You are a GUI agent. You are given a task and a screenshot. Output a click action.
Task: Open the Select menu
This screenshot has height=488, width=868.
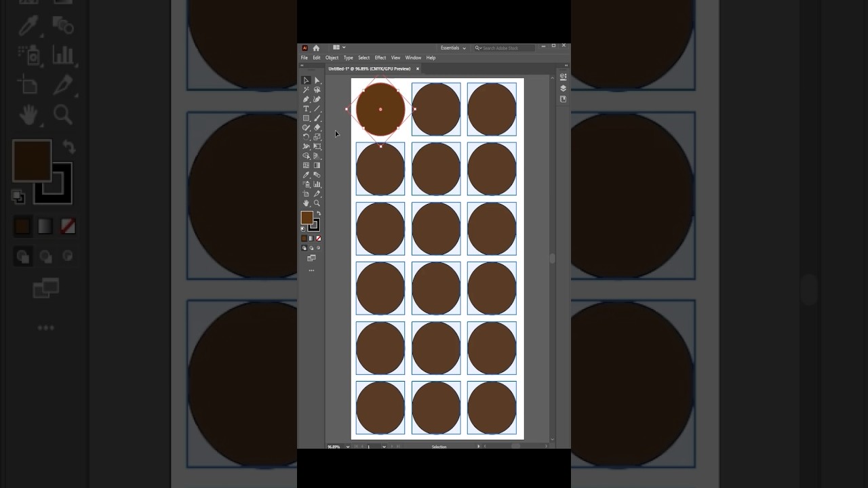[364, 58]
